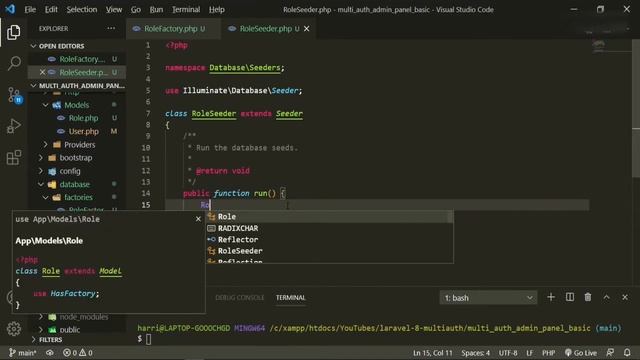640x360 pixels.
Task: Click the main* git branch indicator
Action: pyautogui.click(x=23, y=353)
